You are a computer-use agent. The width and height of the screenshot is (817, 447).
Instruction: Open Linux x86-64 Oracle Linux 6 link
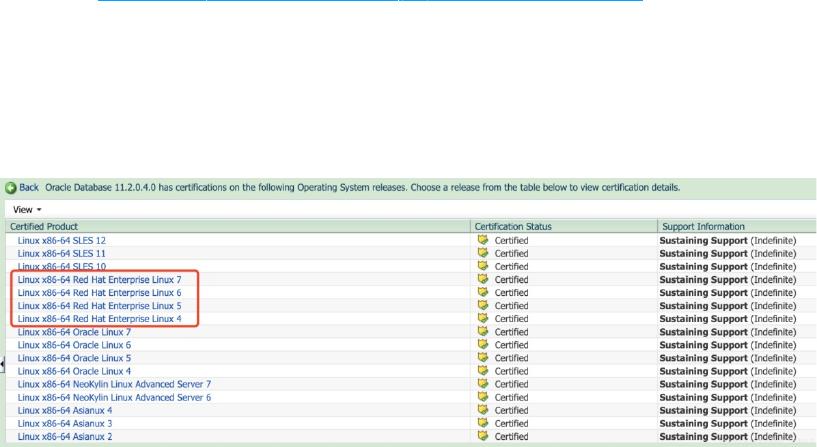(x=74, y=345)
